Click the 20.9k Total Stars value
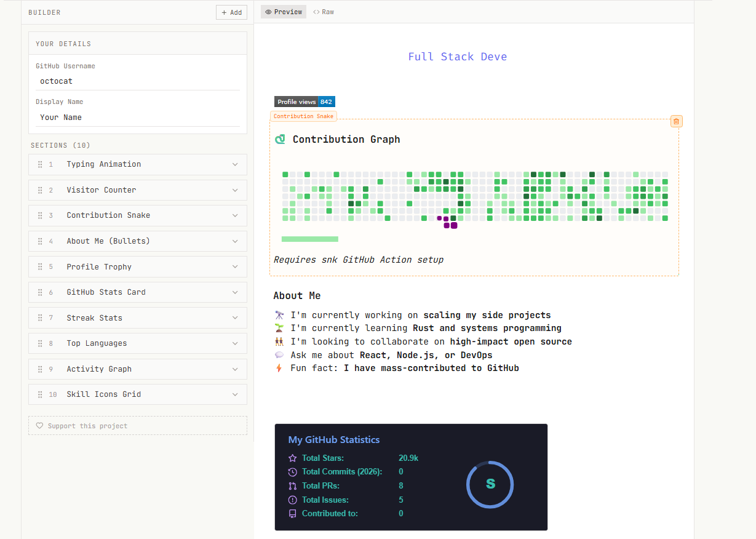Viewport: 756px width, 539px height. point(408,458)
